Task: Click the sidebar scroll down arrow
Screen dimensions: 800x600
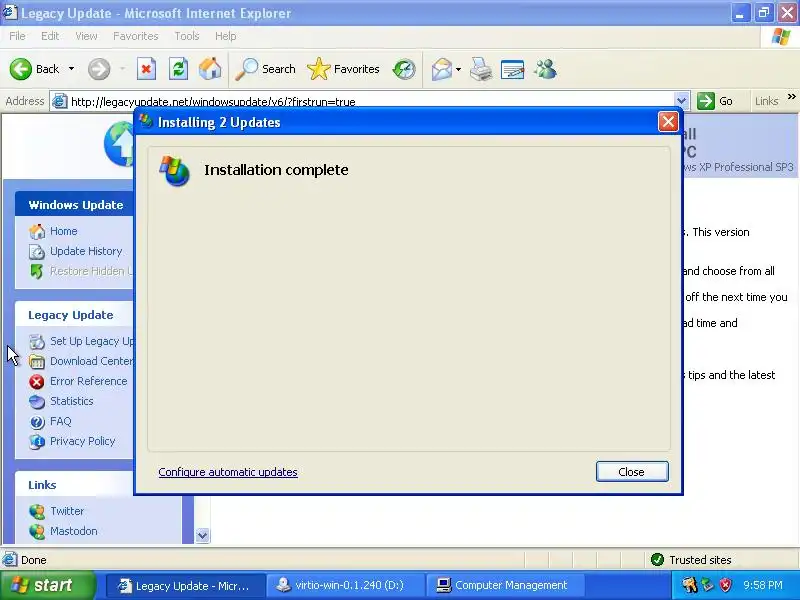Action: pyautogui.click(x=203, y=535)
